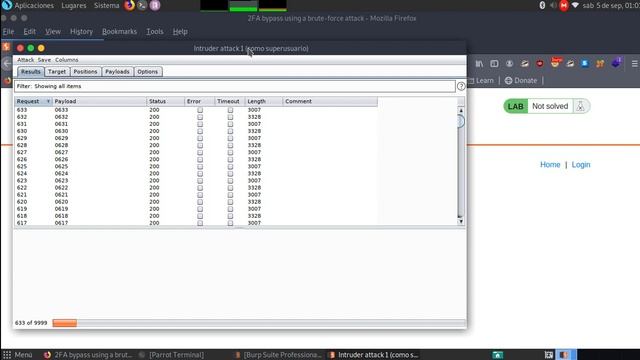Screen dimensions: 640x360
Task: Click the attack progress bar
Action: 259,323
